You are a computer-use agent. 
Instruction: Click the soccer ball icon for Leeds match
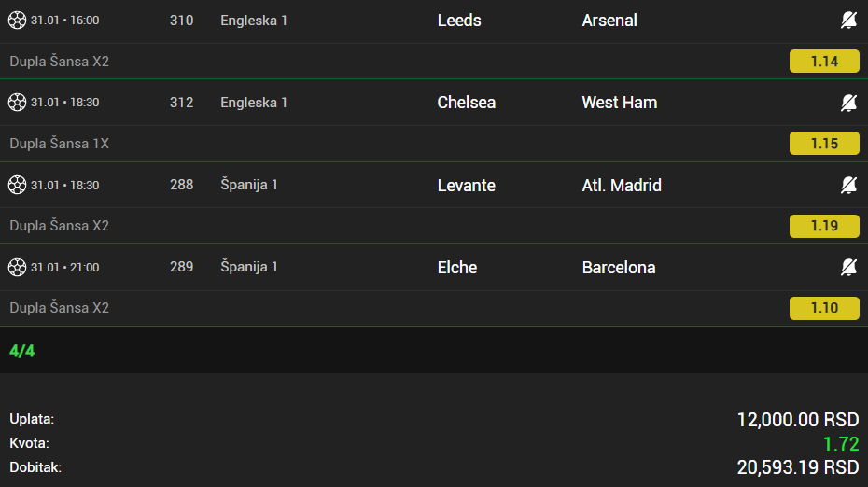17,21
